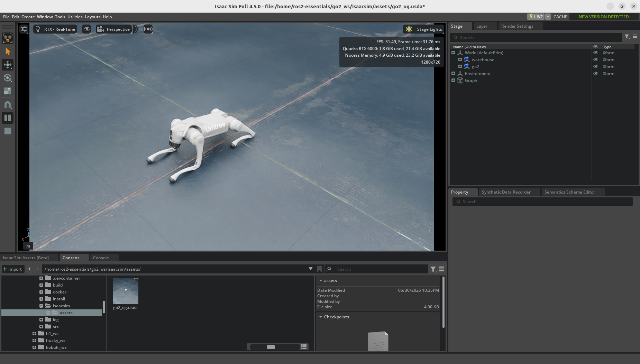The height and width of the screenshot is (364, 640).
Task: Click the units 'm' button in viewport
Action: (x=28, y=246)
